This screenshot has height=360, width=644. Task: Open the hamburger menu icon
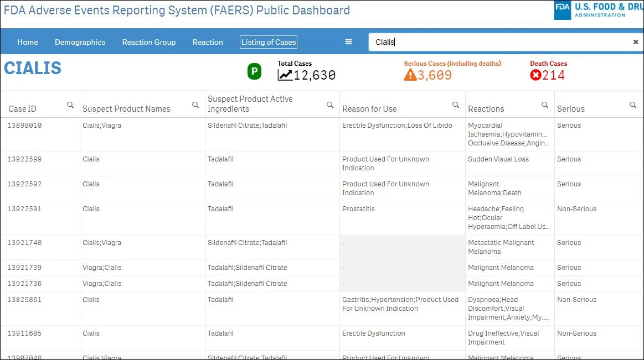348,42
